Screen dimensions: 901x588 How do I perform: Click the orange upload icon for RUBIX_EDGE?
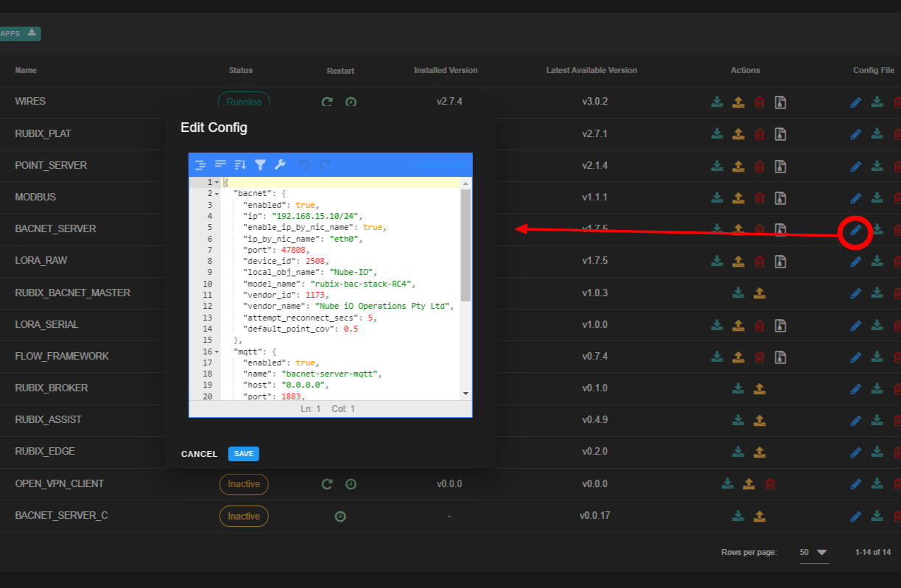[x=760, y=452]
